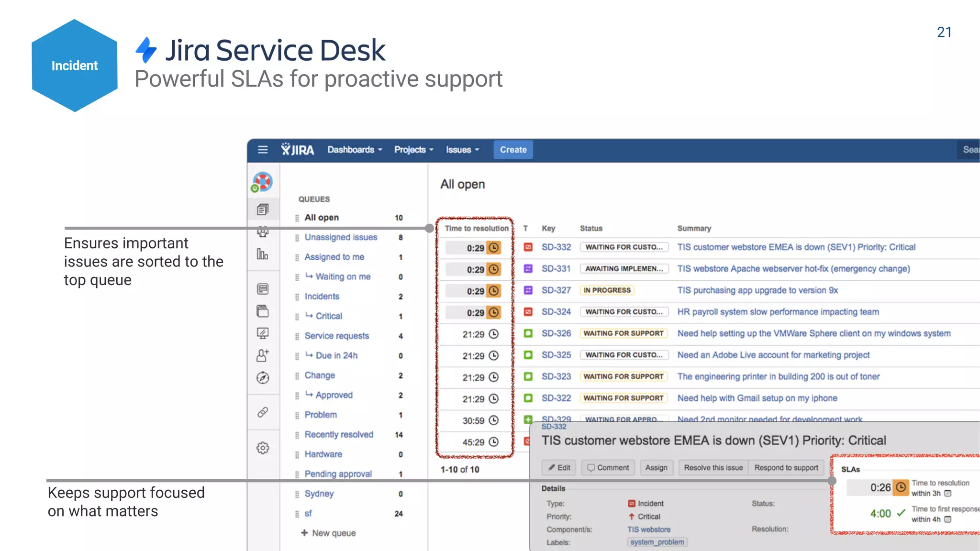Click the 0:26 SLA clock in details panel
980x551 pixels.
point(901,487)
